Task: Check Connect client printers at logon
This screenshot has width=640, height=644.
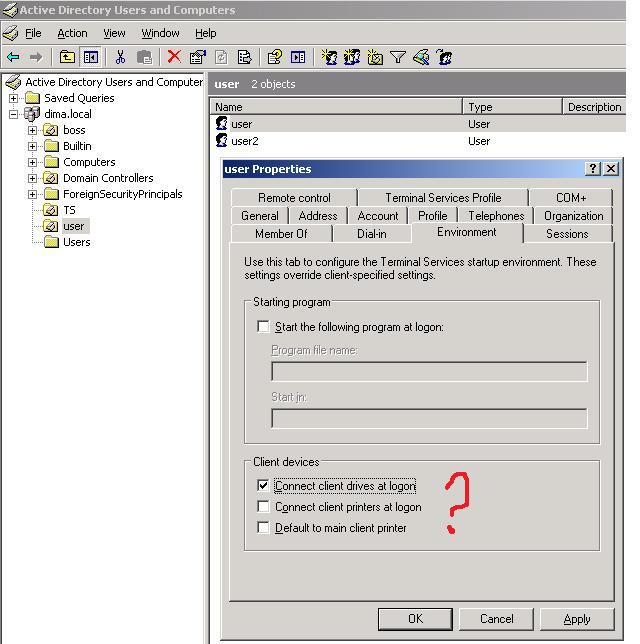Action: [x=263, y=506]
